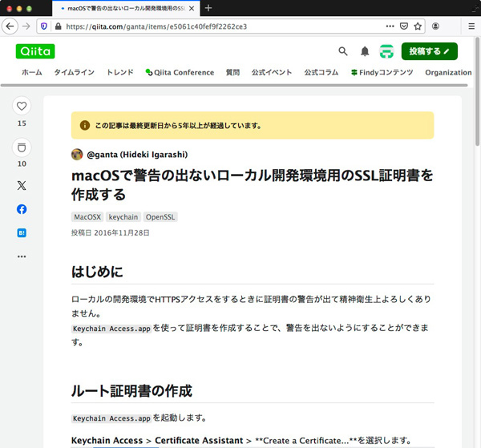This screenshot has height=448, width=481.
Task: Click the green 投稿する button
Action: tap(429, 51)
